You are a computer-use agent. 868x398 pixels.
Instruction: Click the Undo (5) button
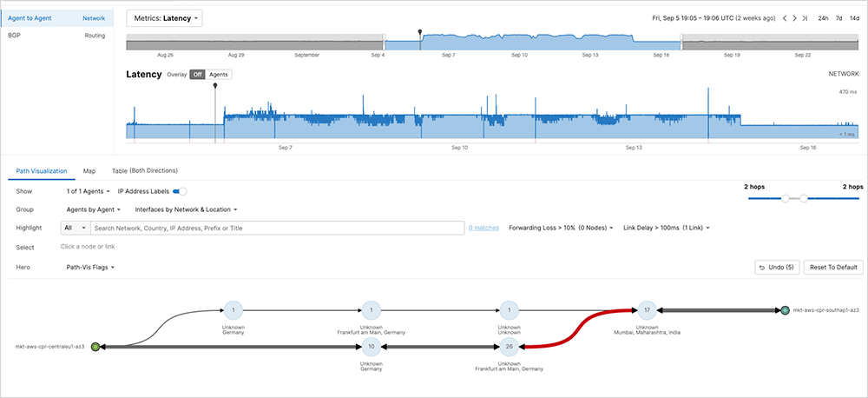pyautogui.click(x=777, y=267)
